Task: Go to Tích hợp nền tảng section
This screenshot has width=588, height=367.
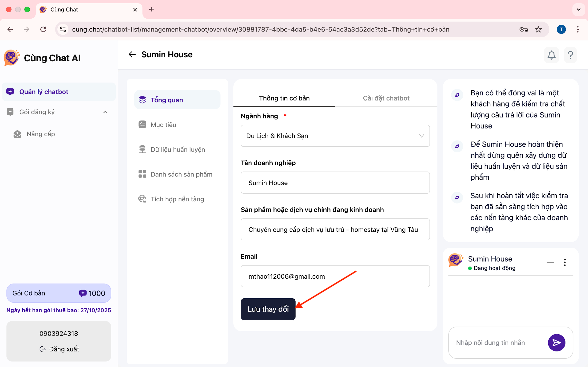Action: coord(177,199)
